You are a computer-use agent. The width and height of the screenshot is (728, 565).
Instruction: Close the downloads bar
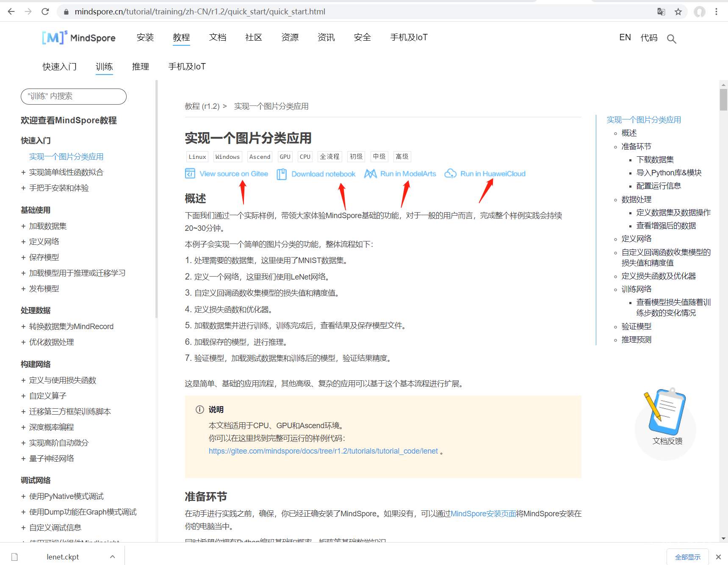pos(718,557)
